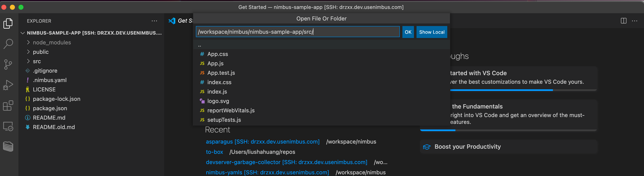Screen dimensions: 644x176
Task: Open the Boost your Productivity walkthrough
Action: coord(508,147)
